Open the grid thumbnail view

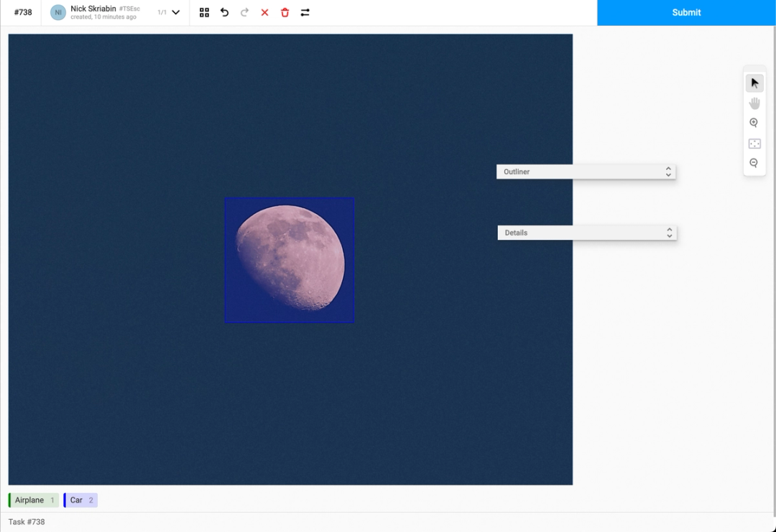[204, 12]
